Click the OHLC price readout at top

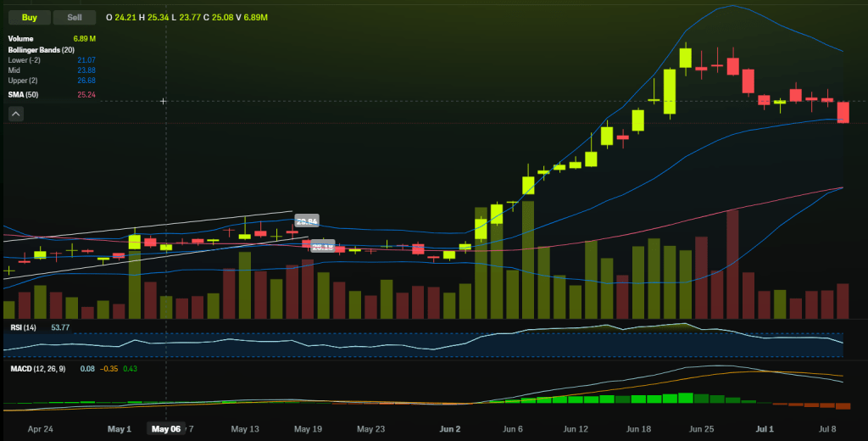click(x=186, y=17)
